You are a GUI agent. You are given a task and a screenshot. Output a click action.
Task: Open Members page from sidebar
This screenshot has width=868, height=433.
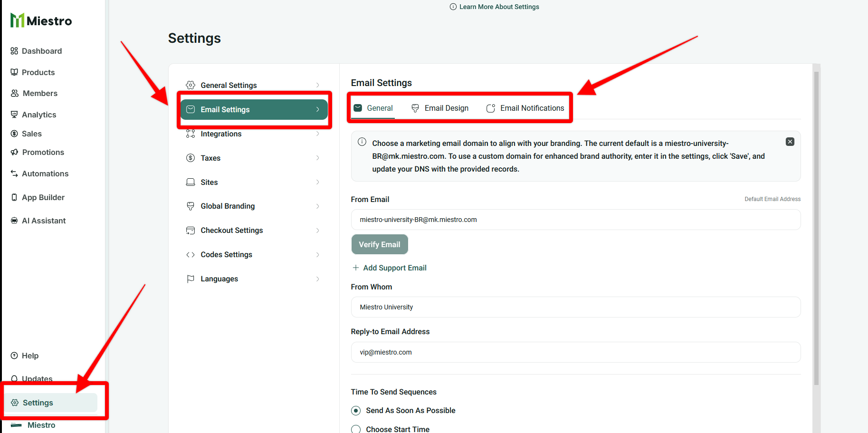click(34, 93)
